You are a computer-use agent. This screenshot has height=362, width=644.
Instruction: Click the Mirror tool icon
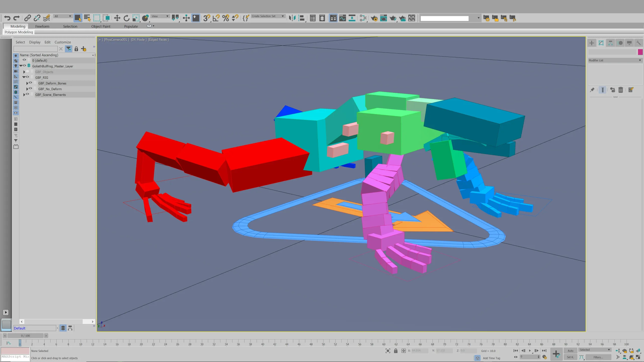point(292,18)
